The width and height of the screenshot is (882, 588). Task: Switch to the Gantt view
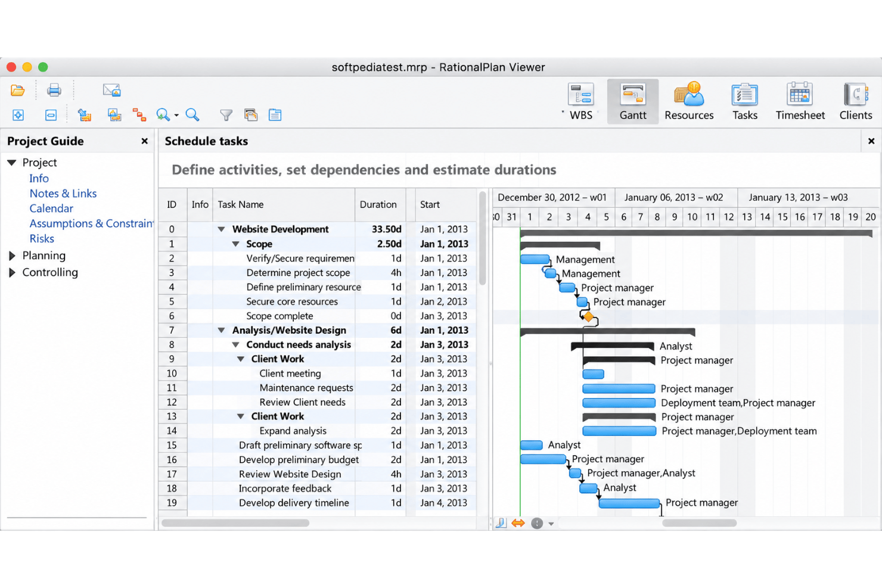pos(633,102)
